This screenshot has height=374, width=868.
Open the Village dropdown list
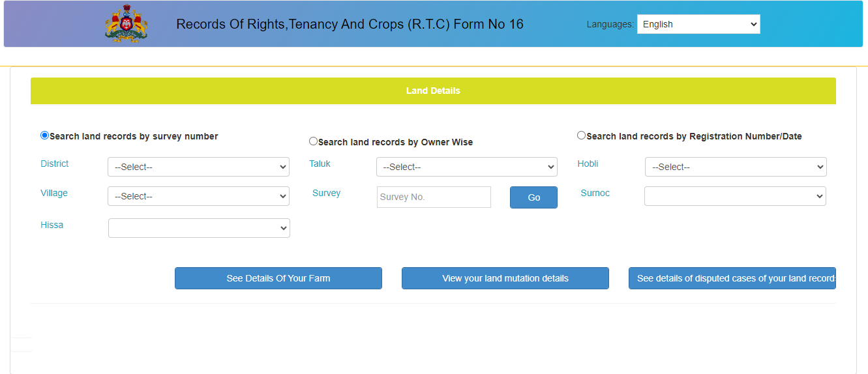(x=198, y=196)
